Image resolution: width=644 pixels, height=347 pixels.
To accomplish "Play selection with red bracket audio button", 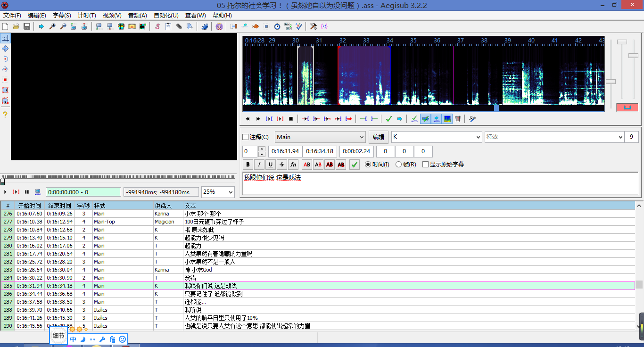I will point(280,119).
